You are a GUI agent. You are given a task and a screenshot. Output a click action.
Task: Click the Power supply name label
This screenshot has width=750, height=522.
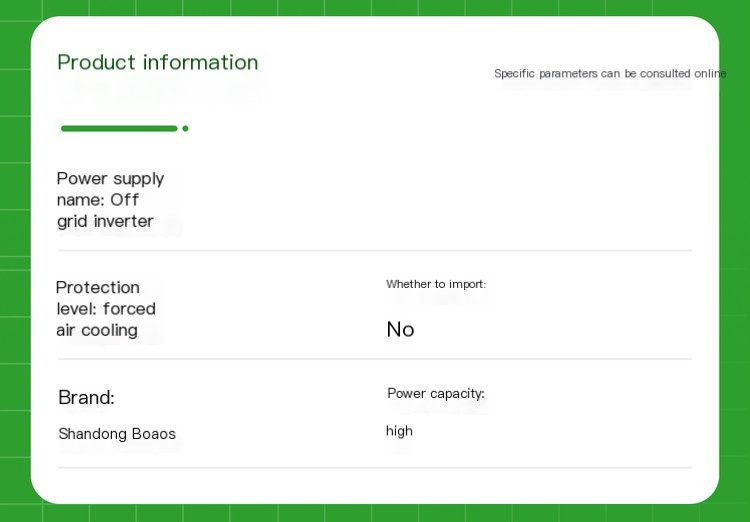click(110, 189)
